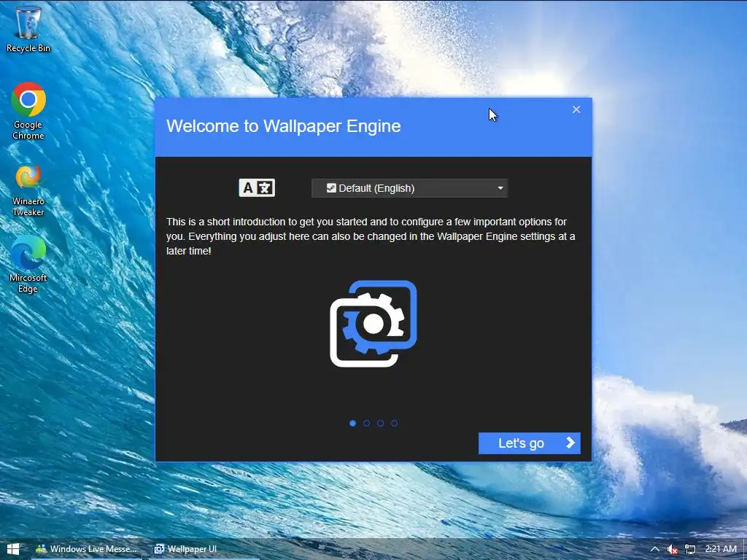Open the taskbar clock showing 2:21 AM
The height and width of the screenshot is (560, 747).
720,549
